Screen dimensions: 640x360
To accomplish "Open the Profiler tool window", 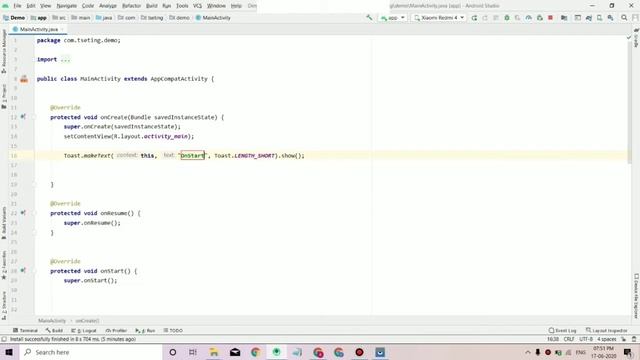I will (116, 330).
